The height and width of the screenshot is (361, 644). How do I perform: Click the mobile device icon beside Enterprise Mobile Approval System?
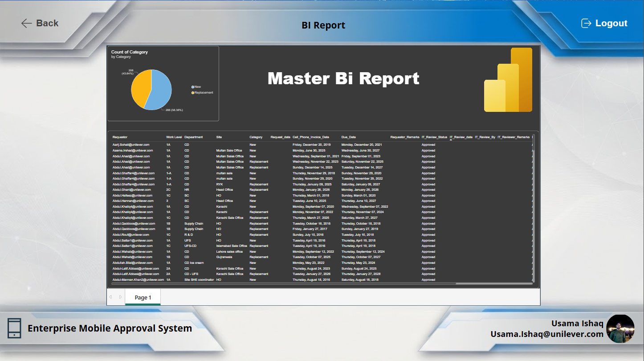click(14, 328)
